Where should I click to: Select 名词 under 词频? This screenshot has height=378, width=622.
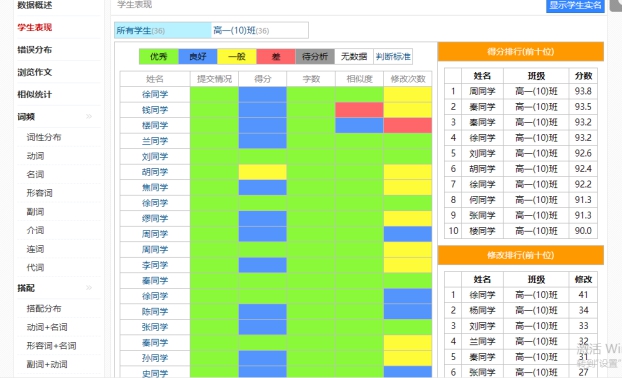(x=35, y=174)
